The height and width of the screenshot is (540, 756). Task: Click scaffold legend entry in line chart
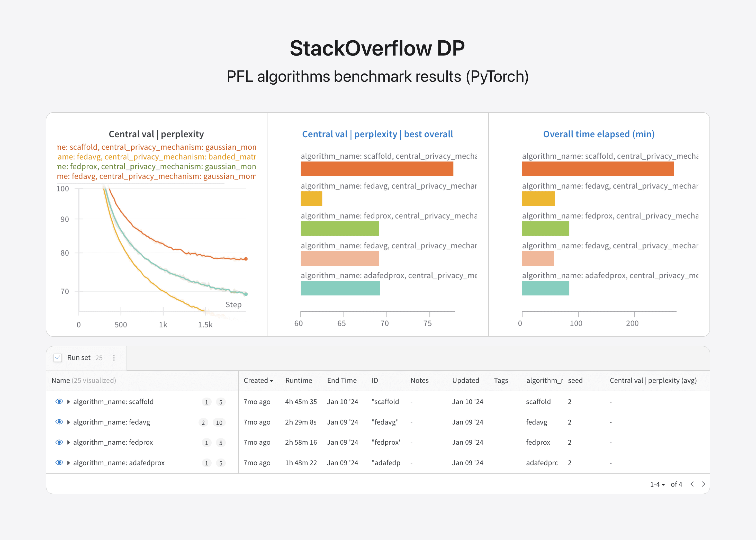[156, 147]
